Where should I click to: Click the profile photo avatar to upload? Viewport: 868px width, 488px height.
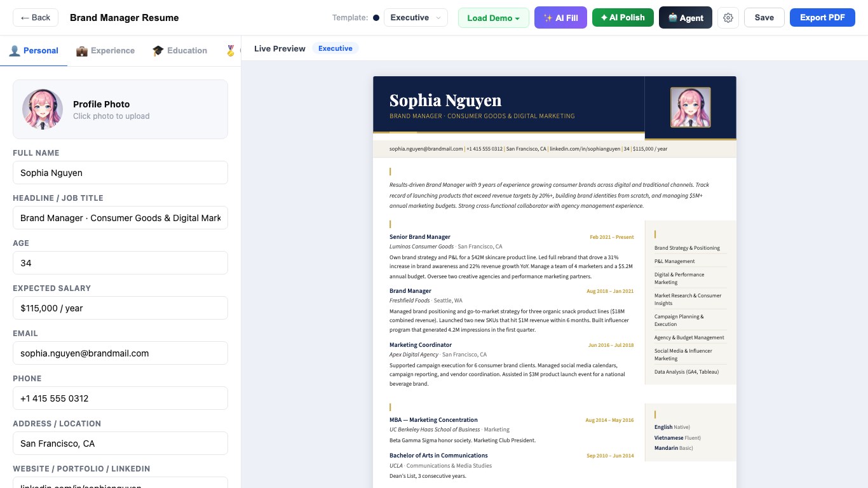pos(43,109)
